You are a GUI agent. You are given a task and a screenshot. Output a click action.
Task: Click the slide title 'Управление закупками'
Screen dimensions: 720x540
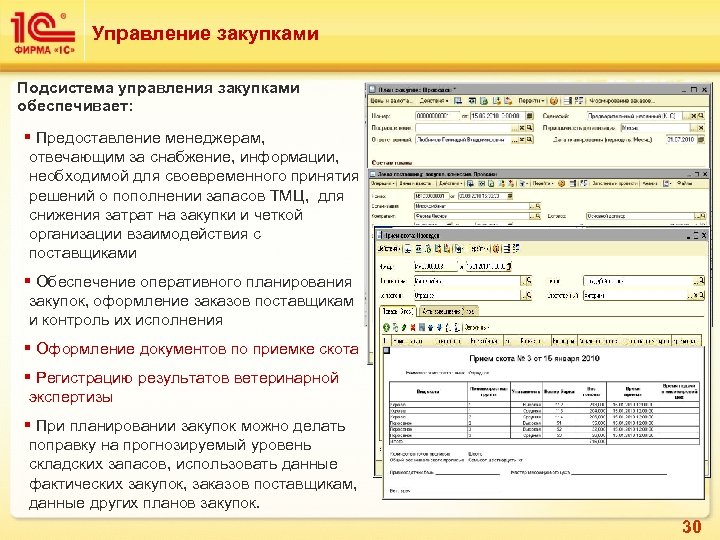[205, 34]
